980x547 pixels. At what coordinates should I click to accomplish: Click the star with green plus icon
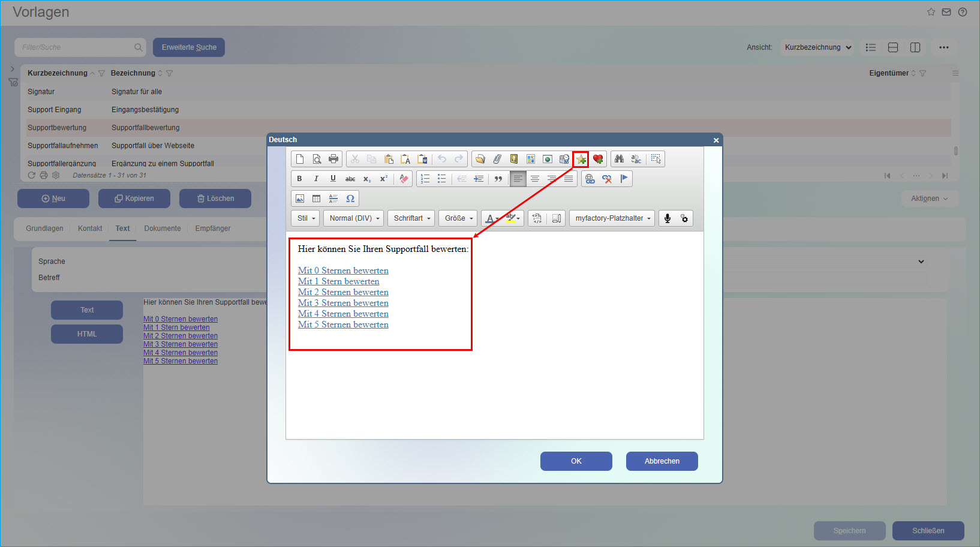581,159
